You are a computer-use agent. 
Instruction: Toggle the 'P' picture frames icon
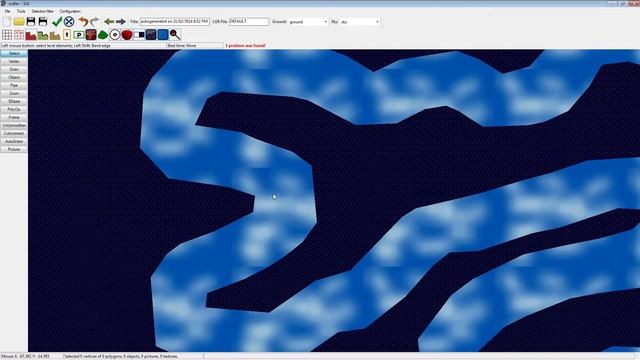point(79,35)
